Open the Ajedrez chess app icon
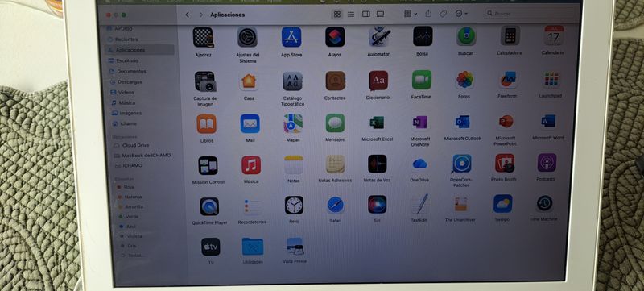 (x=203, y=37)
